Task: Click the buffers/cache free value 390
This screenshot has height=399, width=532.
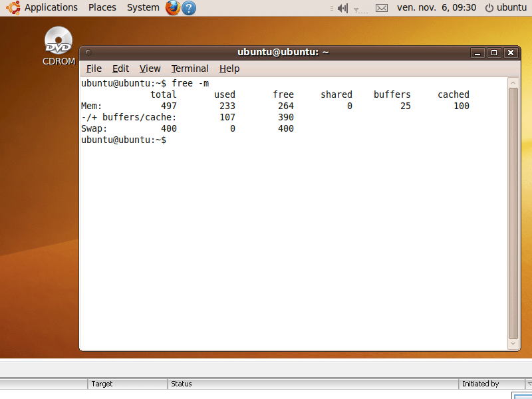Action: [286, 117]
